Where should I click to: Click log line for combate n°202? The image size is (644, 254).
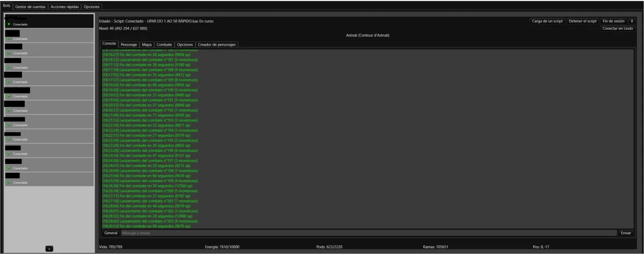click(x=150, y=211)
